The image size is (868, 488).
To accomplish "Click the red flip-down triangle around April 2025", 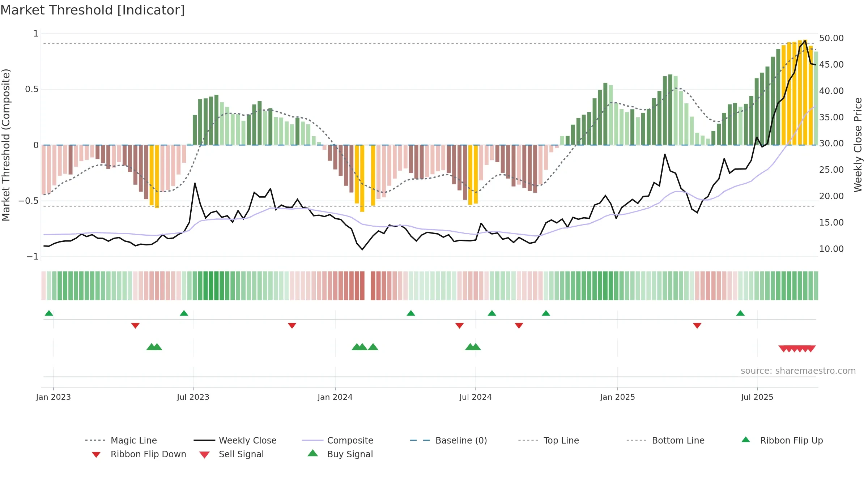I will 697,326.
